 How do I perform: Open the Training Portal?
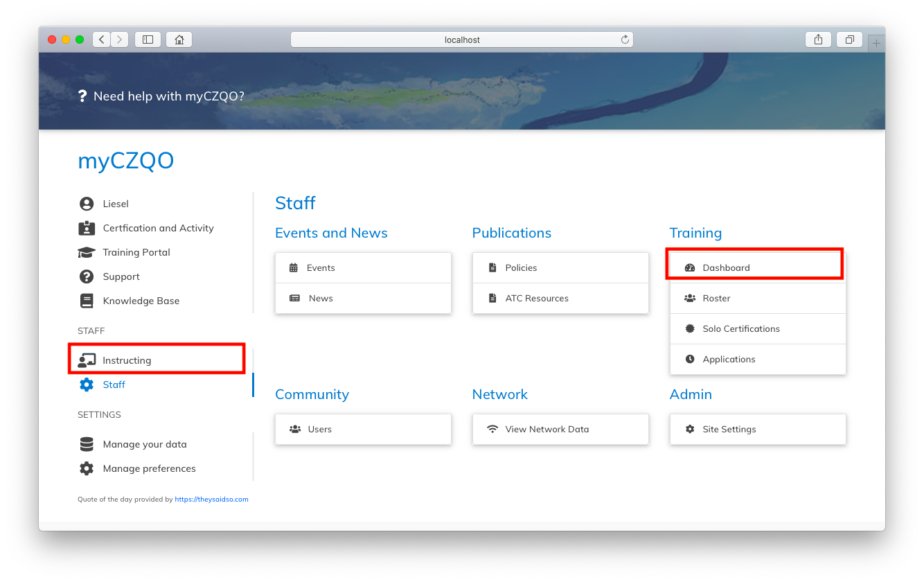click(136, 252)
